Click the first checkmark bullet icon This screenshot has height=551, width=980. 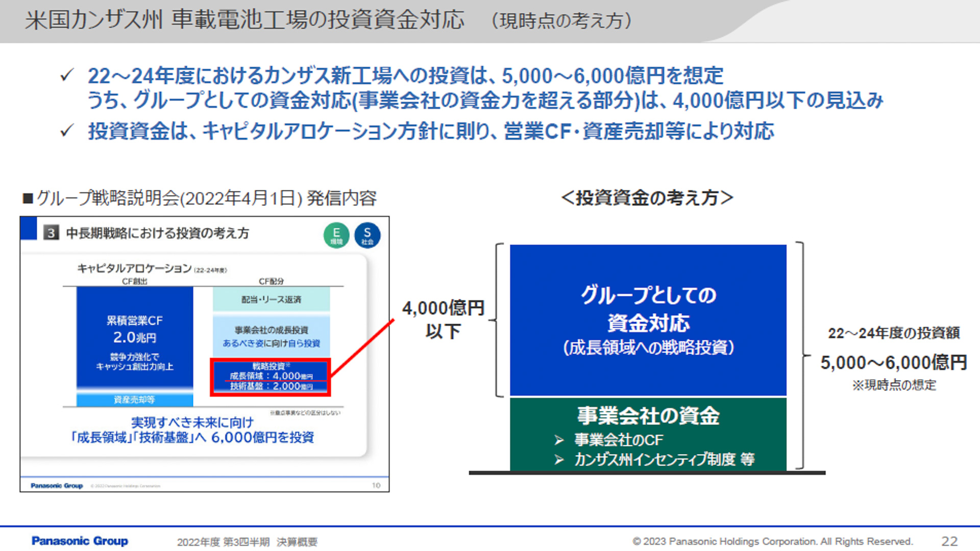[x=67, y=76]
